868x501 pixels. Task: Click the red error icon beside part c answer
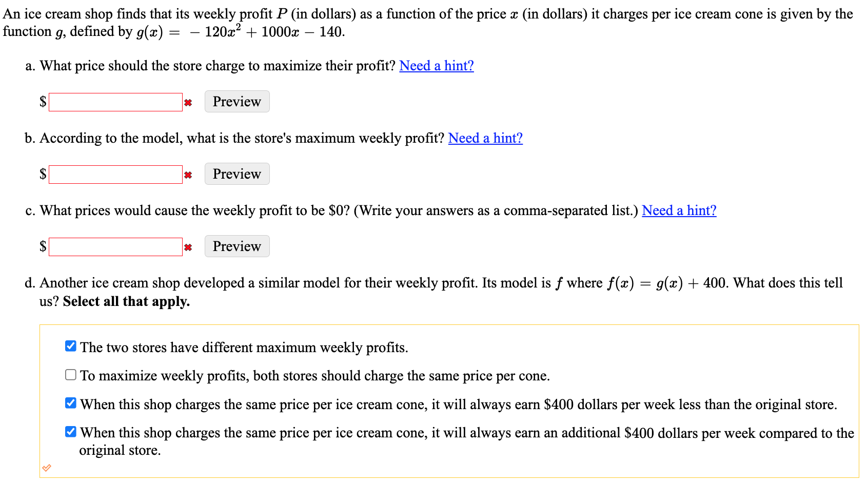(x=188, y=247)
